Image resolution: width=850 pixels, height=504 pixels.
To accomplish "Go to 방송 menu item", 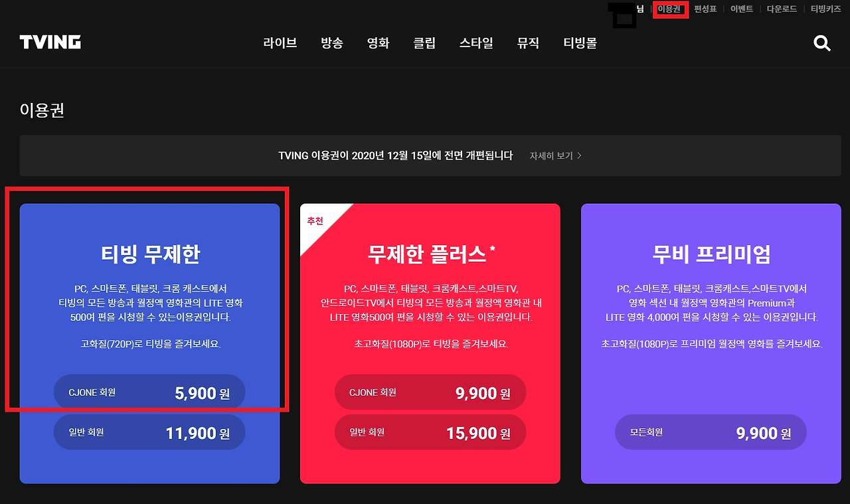I will click(332, 43).
